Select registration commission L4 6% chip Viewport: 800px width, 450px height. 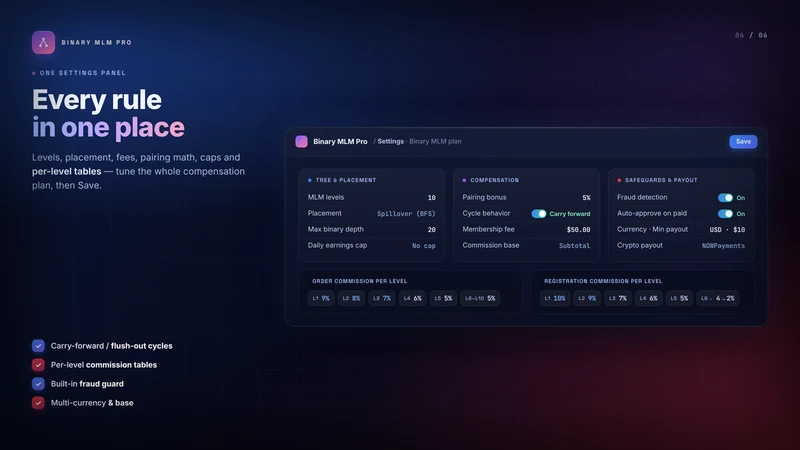pyautogui.click(x=648, y=298)
